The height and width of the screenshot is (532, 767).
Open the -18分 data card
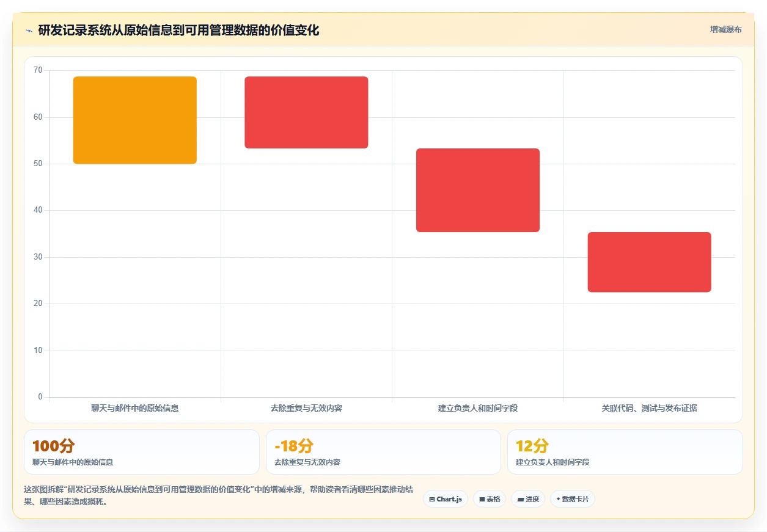(x=383, y=452)
